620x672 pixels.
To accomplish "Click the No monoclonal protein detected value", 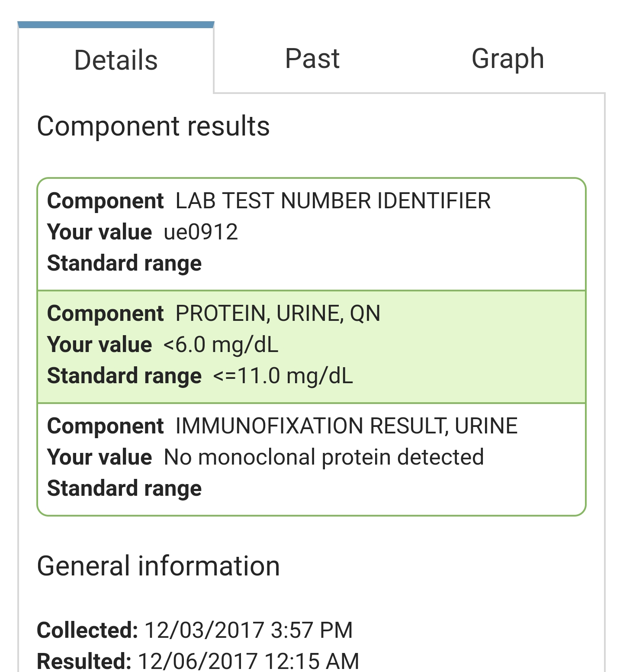I will (x=324, y=457).
